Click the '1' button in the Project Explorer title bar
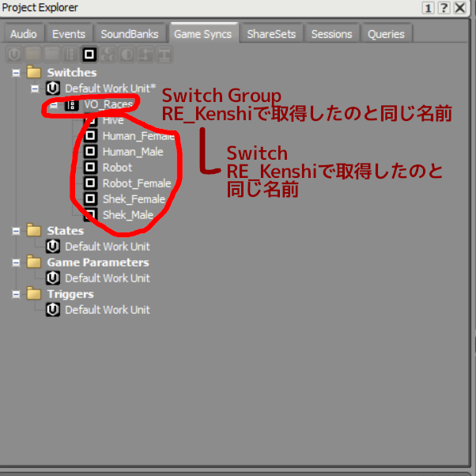Image resolution: width=476 pixels, height=476 pixels. [428, 8]
